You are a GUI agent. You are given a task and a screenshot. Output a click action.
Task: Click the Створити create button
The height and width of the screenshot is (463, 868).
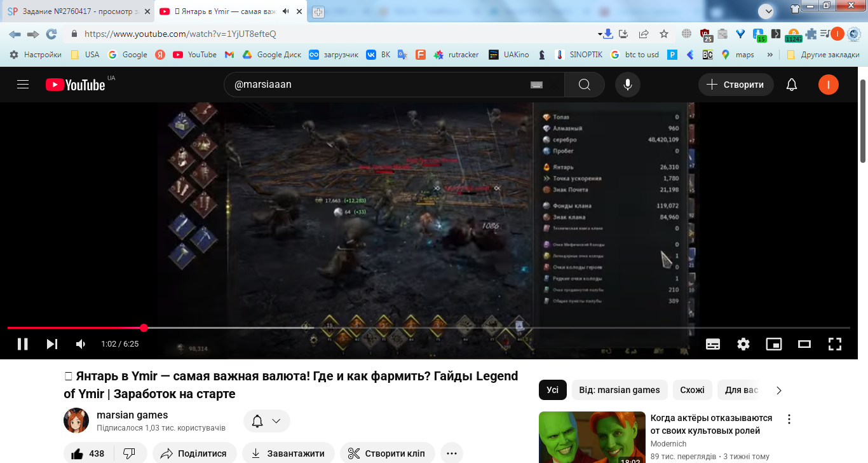(736, 85)
